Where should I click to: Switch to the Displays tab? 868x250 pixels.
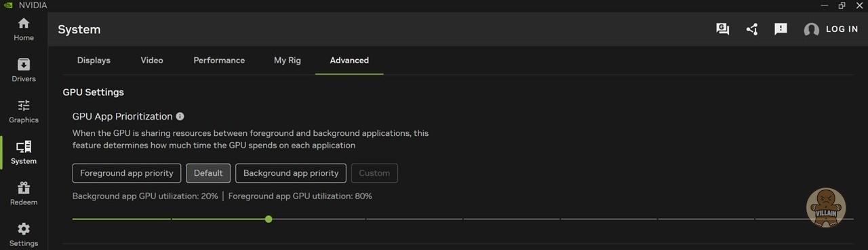(94, 60)
